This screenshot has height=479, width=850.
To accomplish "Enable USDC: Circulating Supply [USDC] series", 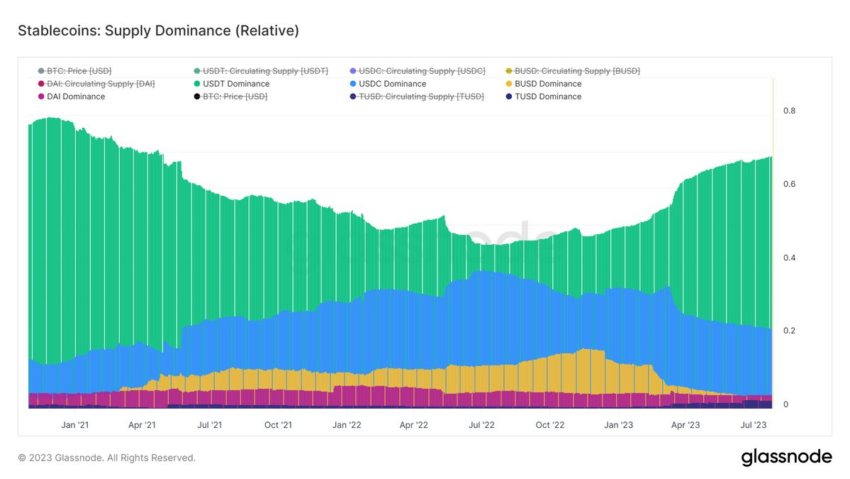I will (417, 71).
